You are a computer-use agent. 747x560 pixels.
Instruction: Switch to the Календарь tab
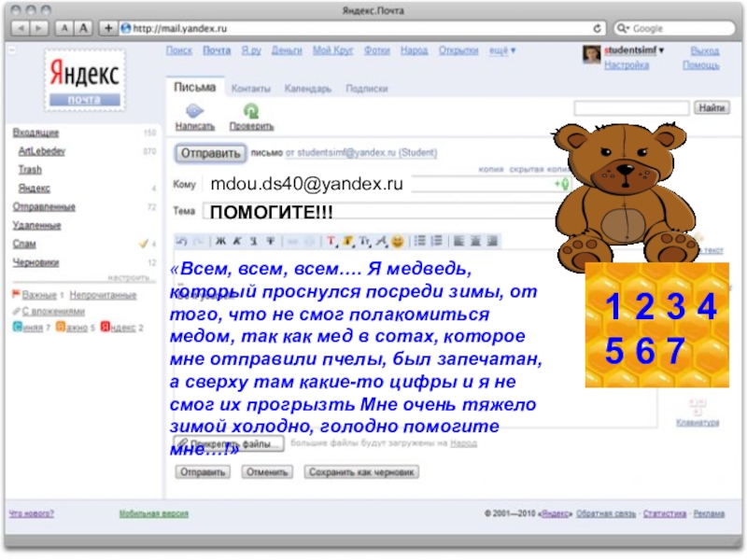point(308,89)
